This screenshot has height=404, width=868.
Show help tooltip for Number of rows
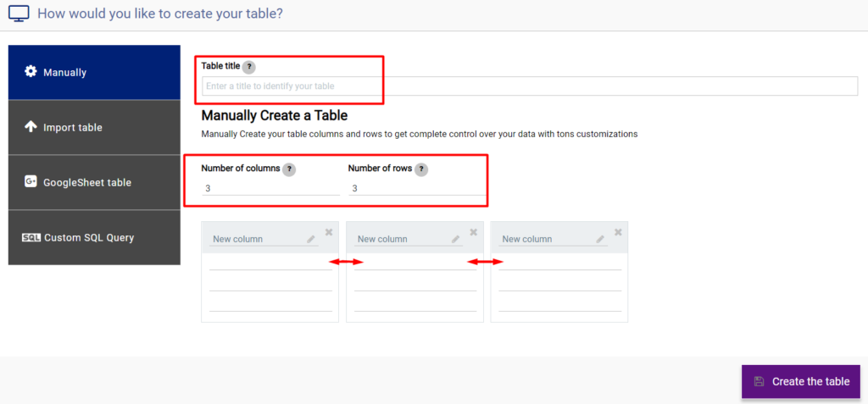coord(421,169)
